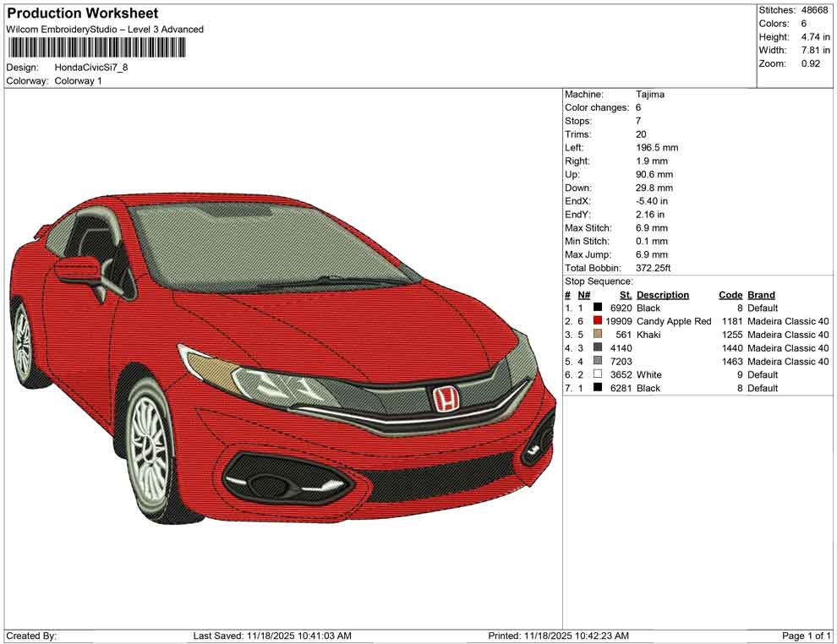
Task: Click the Production Worksheet title
Action: tap(82, 13)
